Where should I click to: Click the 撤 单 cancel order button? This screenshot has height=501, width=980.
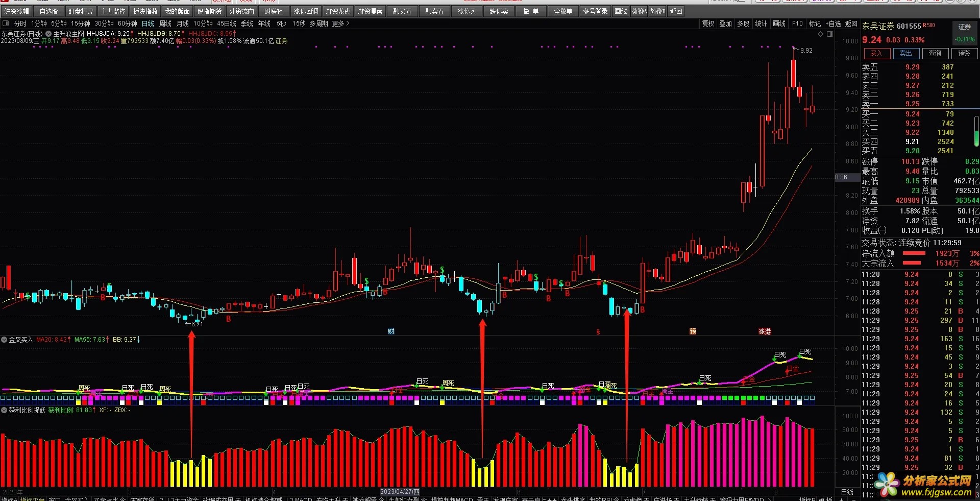pos(531,11)
